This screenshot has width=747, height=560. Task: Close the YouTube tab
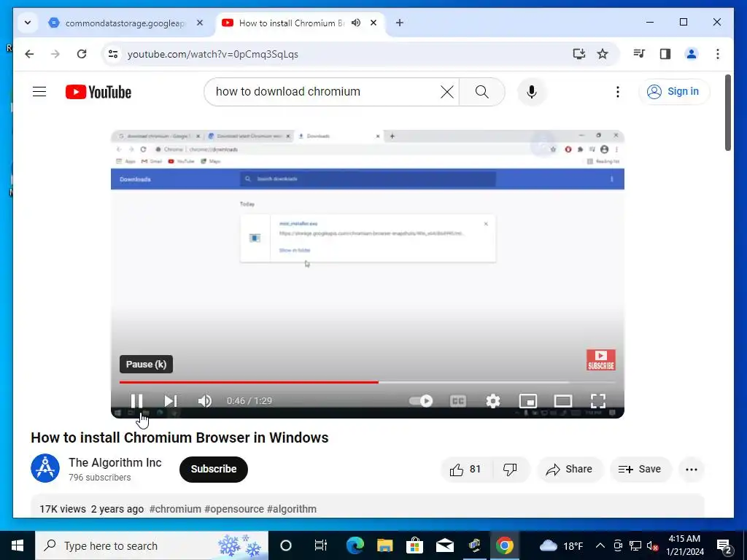tap(373, 23)
